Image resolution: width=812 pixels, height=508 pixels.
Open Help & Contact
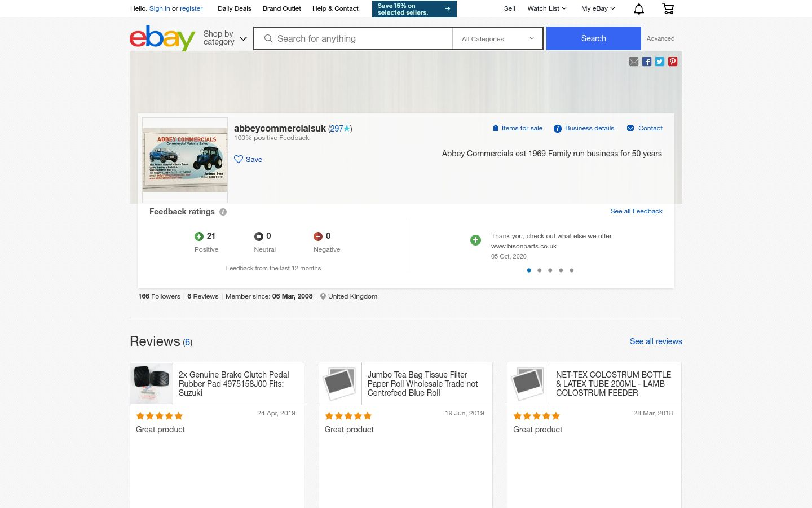336,8
